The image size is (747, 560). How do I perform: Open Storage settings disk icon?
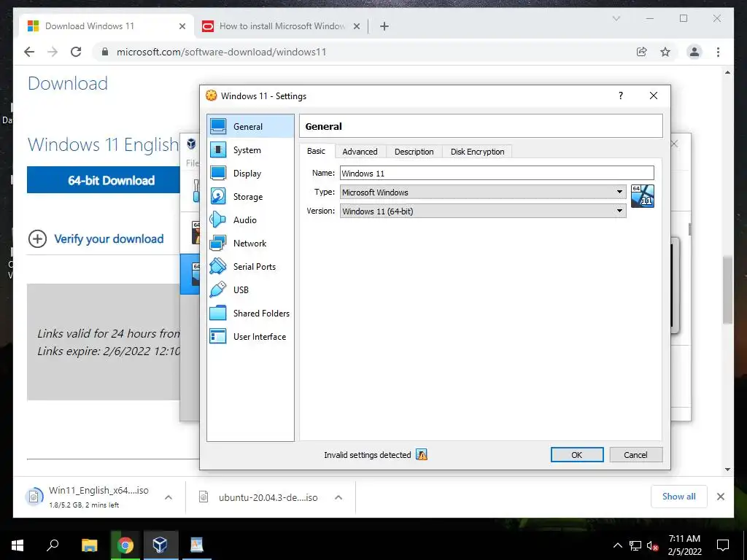pos(218,196)
